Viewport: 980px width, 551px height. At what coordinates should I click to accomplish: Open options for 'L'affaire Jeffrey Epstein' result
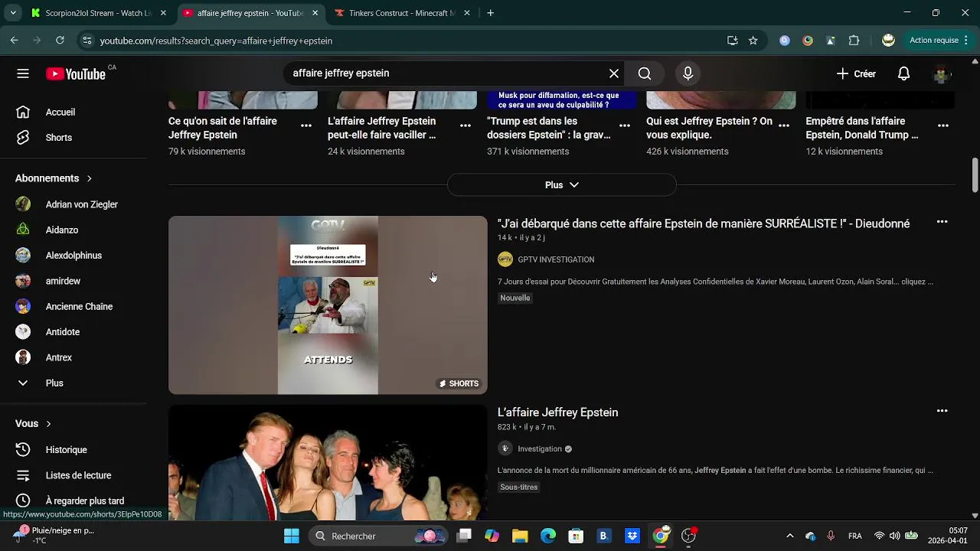(942, 411)
